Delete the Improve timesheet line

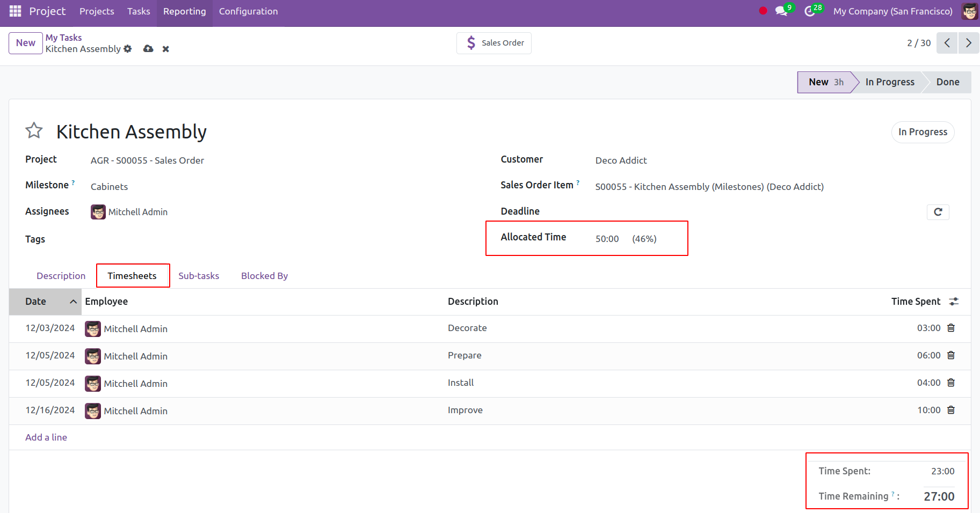951,410
